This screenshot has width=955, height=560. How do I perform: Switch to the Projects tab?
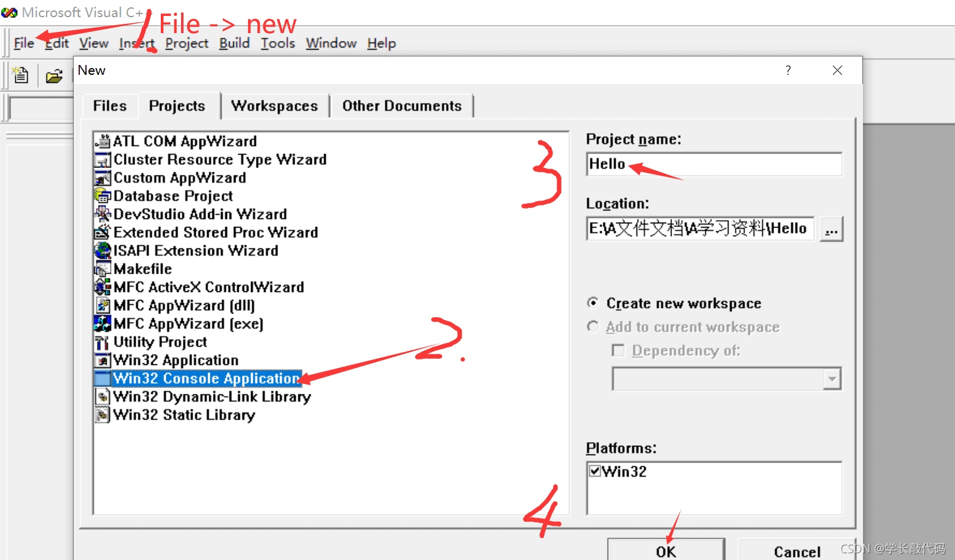tap(177, 105)
